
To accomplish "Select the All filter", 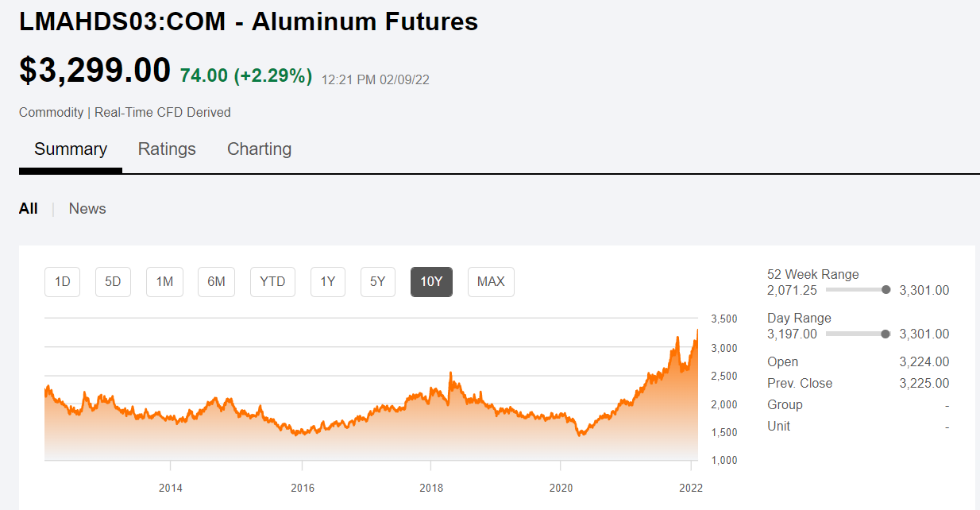I will 29,209.
